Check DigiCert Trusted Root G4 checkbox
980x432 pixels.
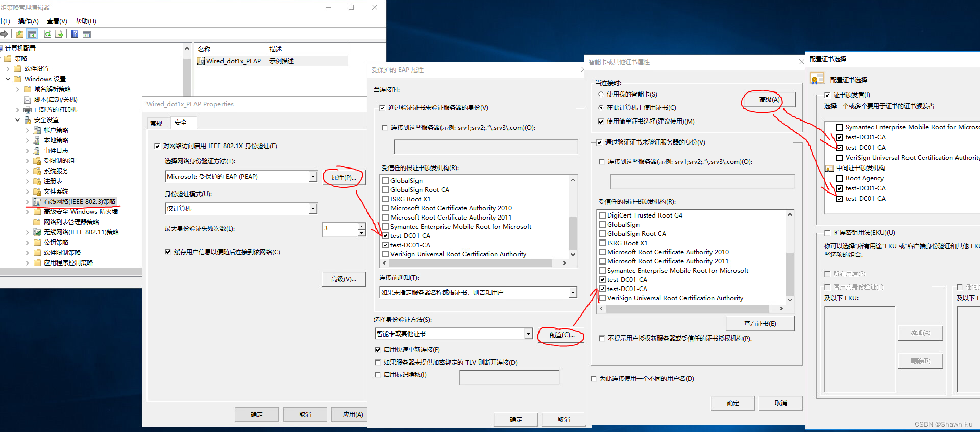pyautogui.click(x=603, y=215)
